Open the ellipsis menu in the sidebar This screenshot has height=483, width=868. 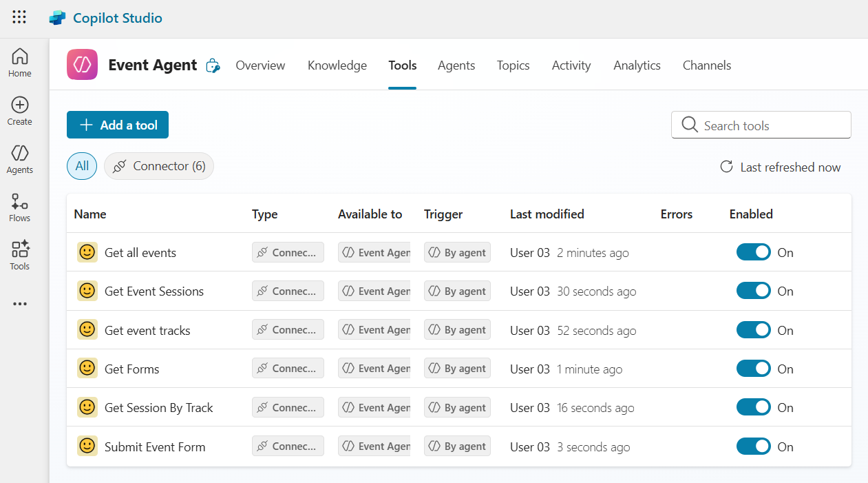(19, 304)
